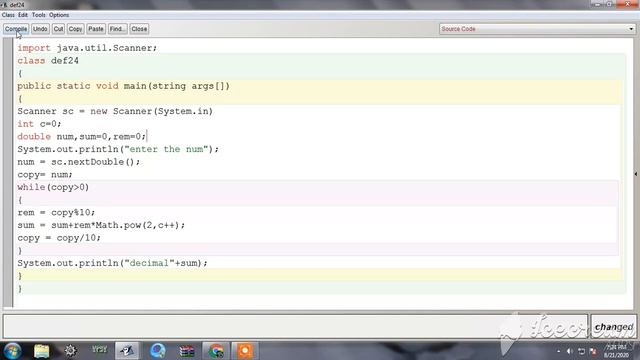Close the editor with the toolbar Close button

[x=139, y=29]
